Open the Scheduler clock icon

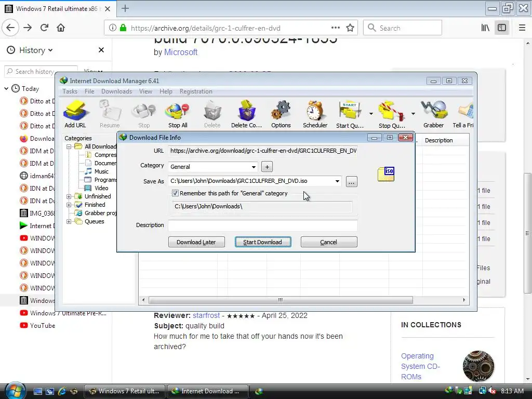click(315, 114)
